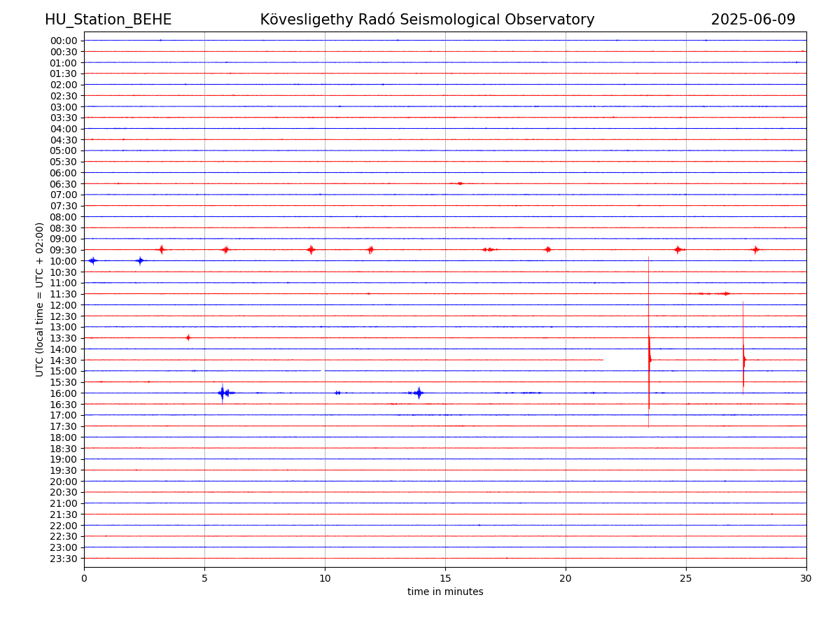Pick x-axis tick label 15
Image resolution: width=840 pixels, height=630 pixels.
[445, 579]
